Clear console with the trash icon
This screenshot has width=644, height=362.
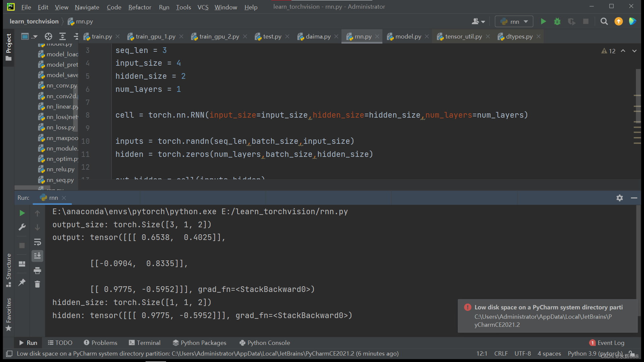[x=37, y=284]
